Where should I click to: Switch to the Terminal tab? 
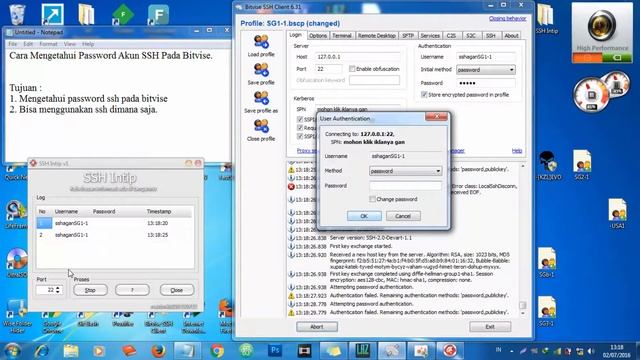tap(342, 36)
